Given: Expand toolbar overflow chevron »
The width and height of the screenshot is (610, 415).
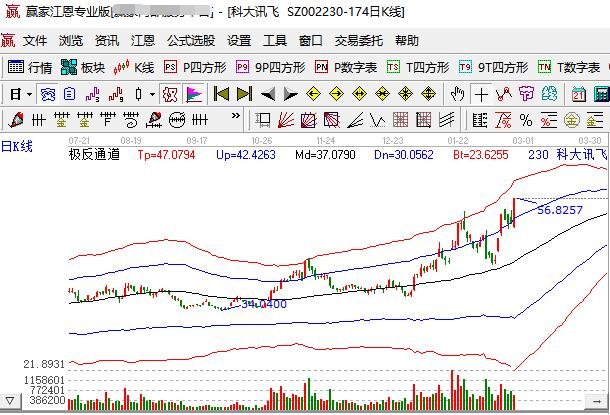Looking at the screenshot, I should point(235,116).
